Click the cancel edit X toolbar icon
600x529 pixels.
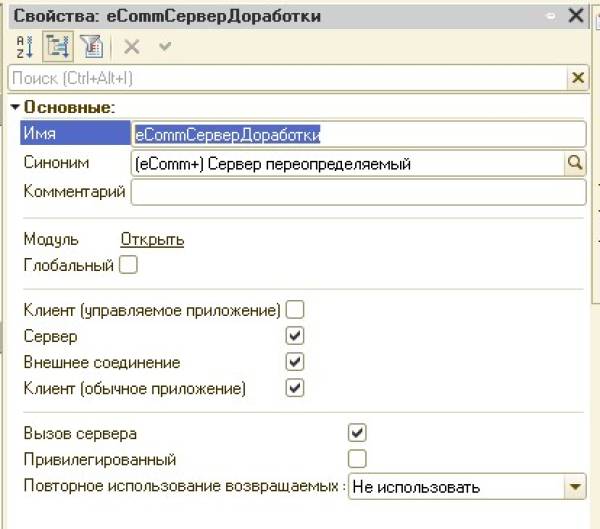click(131, 46)
